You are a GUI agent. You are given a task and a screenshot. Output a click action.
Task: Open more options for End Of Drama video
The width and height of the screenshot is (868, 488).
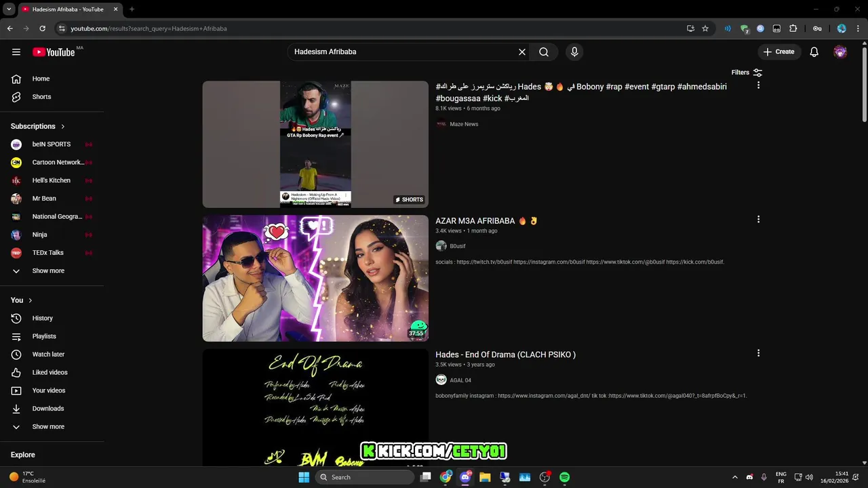click(x=758, y=353)
